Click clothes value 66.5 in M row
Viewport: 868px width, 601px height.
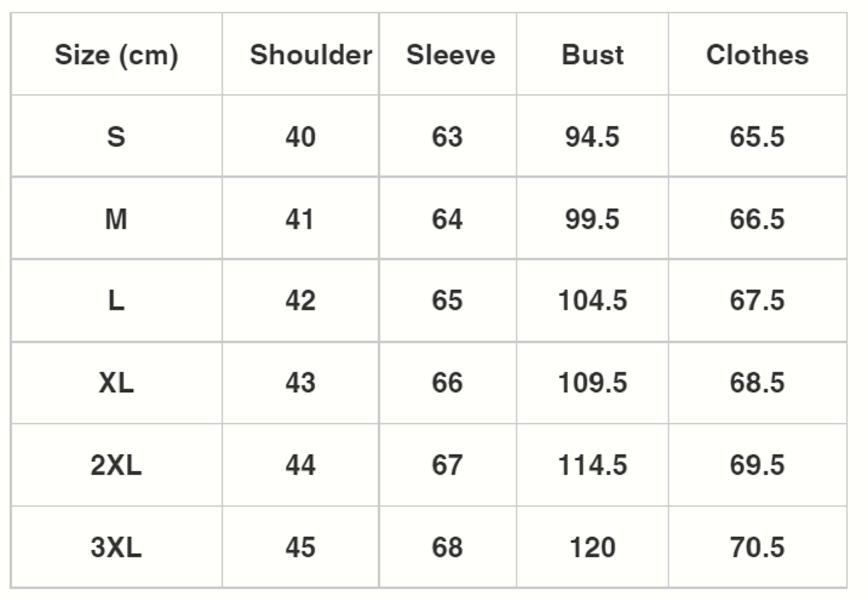[757, 219]
